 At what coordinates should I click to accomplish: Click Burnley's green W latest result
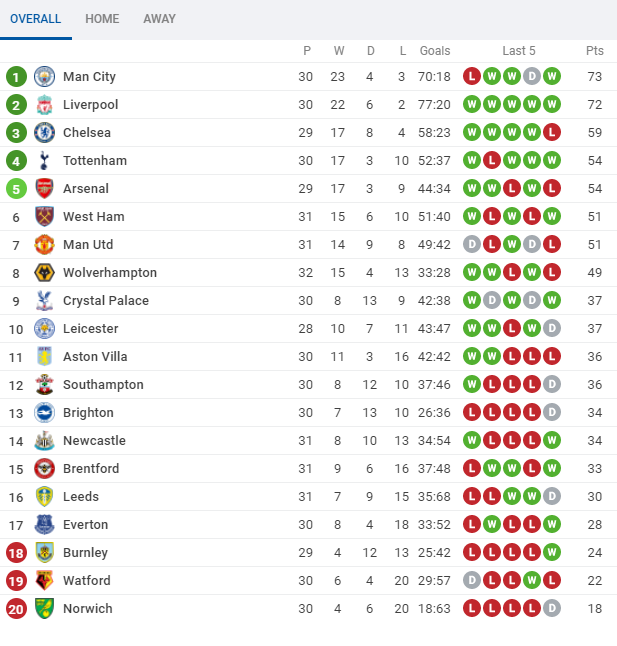tap(552, 552)
